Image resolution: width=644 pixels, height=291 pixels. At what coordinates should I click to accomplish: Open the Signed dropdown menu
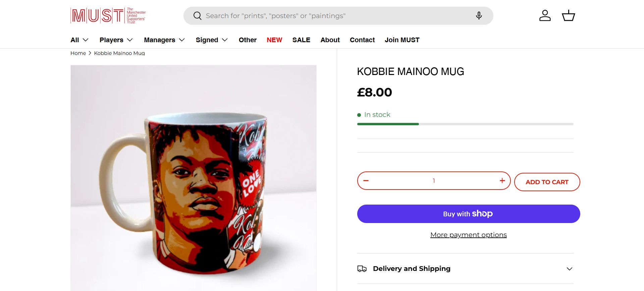pos(212,40)
